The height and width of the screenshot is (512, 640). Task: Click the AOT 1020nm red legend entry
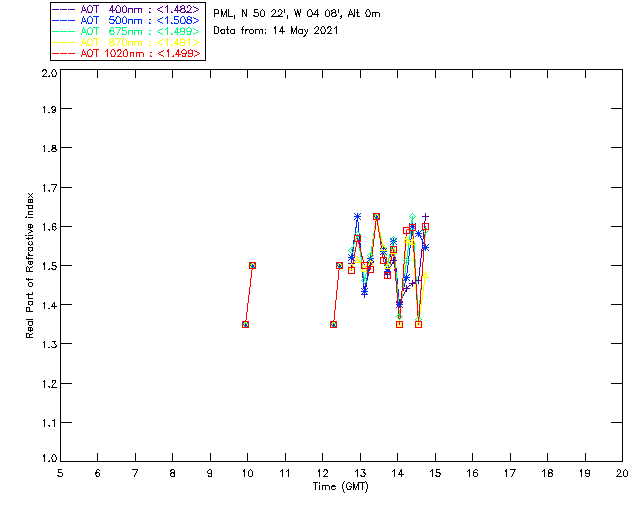click(x=126, y=53)
